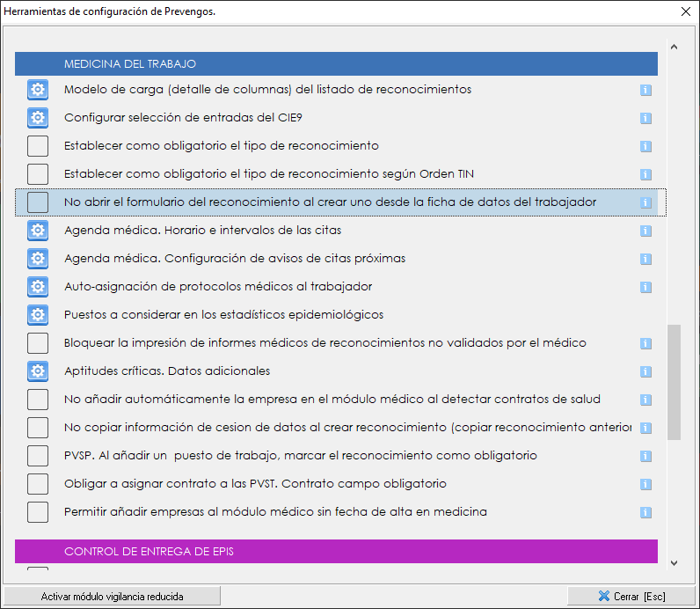This screenshot has width=700, height=609.
Task: Show info for Aptitudes críticas row
Action: coord(645,371)
